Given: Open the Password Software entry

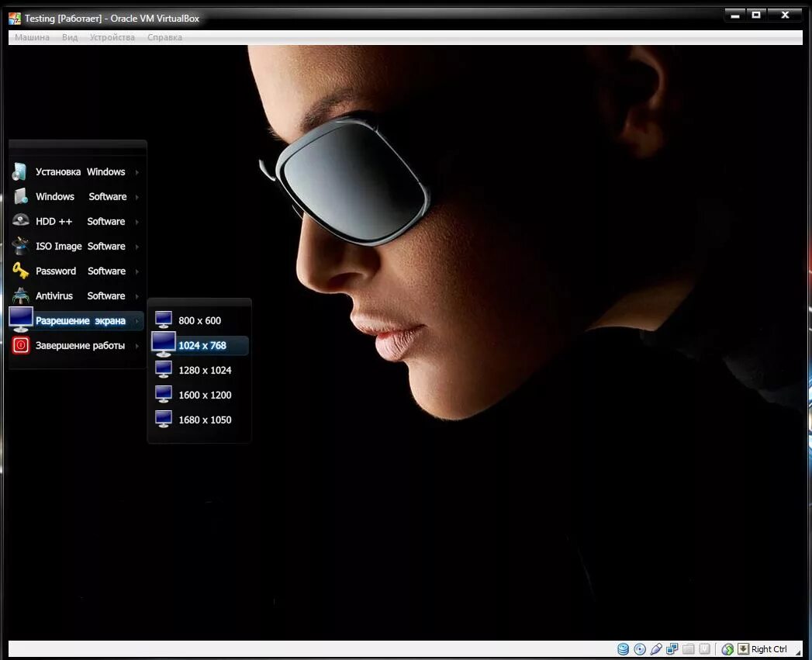Looking at the screenshot, I should (77, 271).
